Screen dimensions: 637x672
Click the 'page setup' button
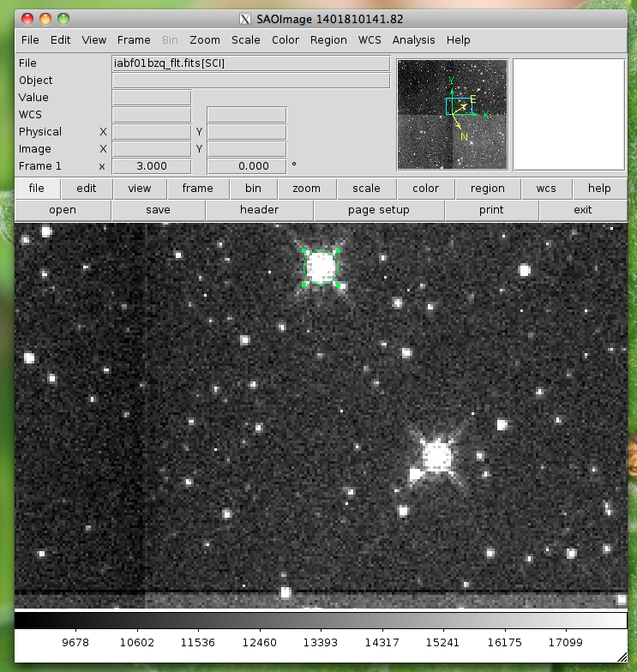tap(378, 210)
